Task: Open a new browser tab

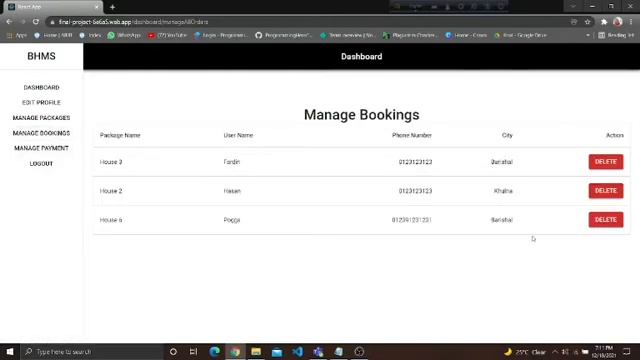Action: [112, 7]
